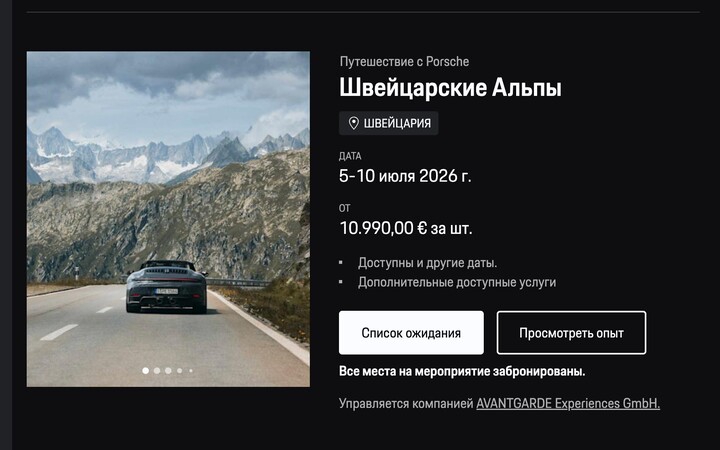Switch to the second carousel dot

coord(157,371)
